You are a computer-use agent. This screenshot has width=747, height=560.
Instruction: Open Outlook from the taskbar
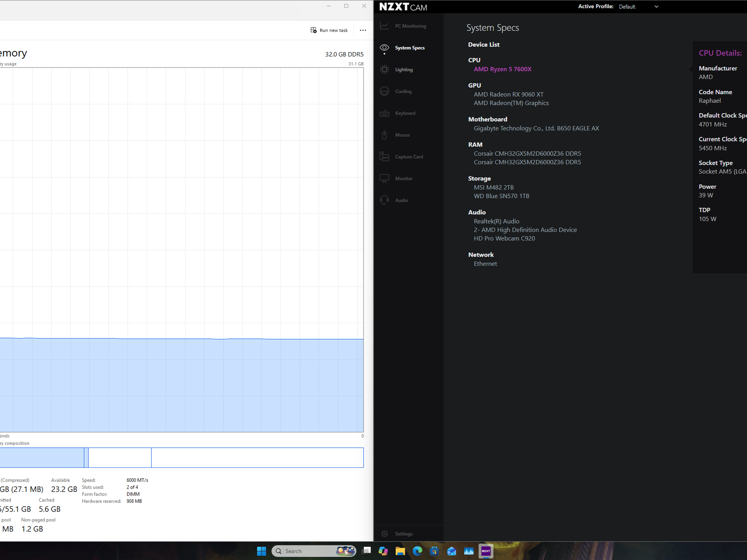[x=452, y=551]
